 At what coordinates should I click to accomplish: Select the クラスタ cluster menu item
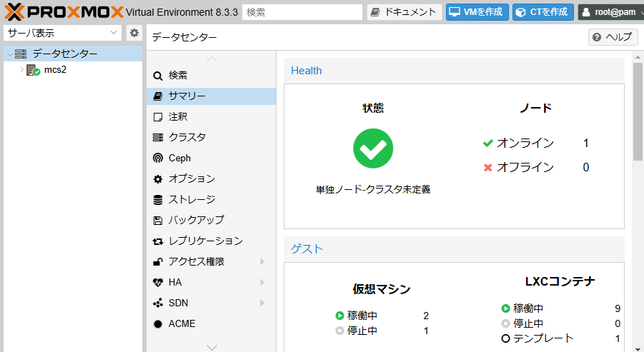click(x=211, y=137)
